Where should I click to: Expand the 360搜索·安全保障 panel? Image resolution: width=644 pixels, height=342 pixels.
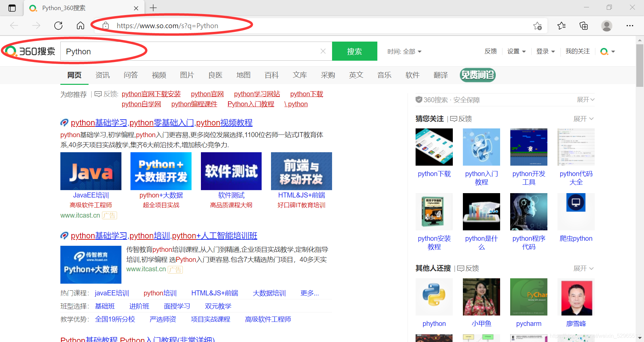[x=586, y=100]
